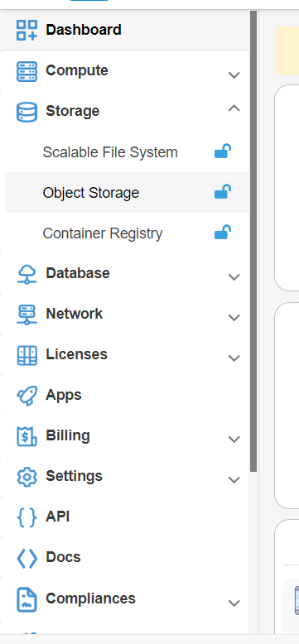This screenshot has height=644, width=299.
Task: Select the Compute menu label
Action: click(x=77, y=70)
